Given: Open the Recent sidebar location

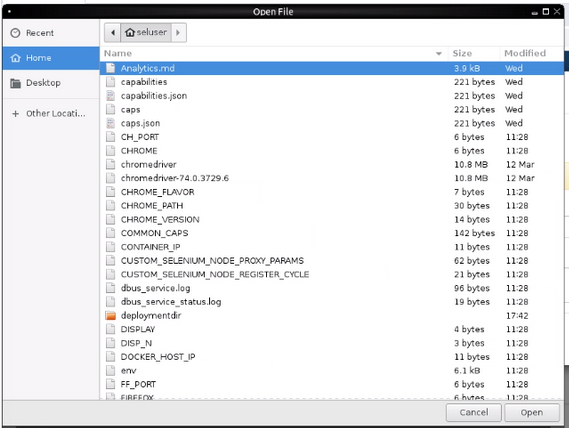Looking at the screenshot, I should pos(51,33).
